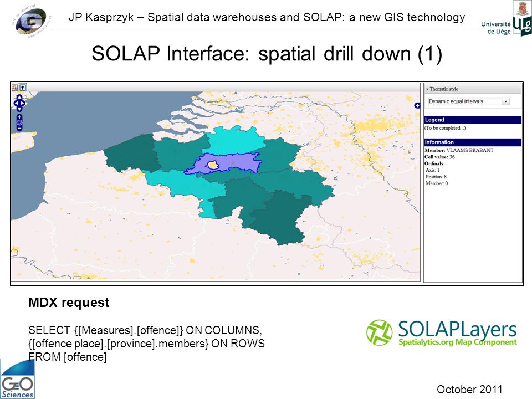Image resolution: width=532 pixels, height=399 pixels.
Task: Select the yellow Brussels region on map
Action: (213, 165)
